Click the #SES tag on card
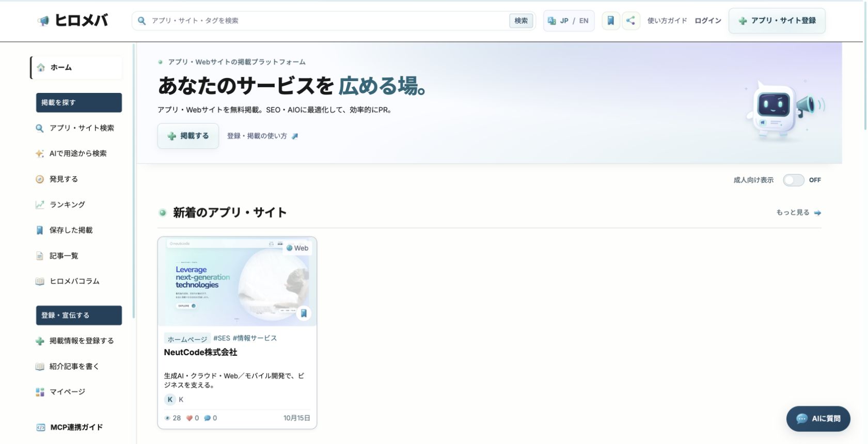Screen dimensions: 868x444 pos(222,338)
